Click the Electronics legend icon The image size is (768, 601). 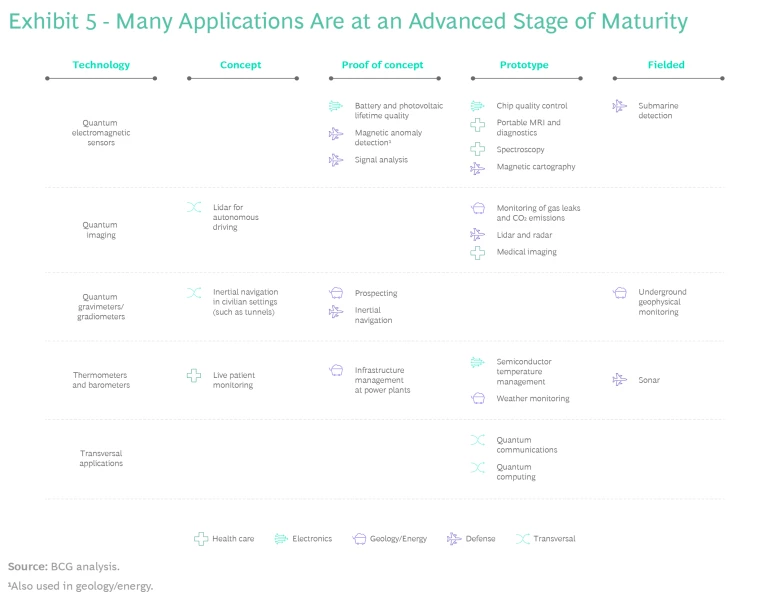click(x=280, y=539)
